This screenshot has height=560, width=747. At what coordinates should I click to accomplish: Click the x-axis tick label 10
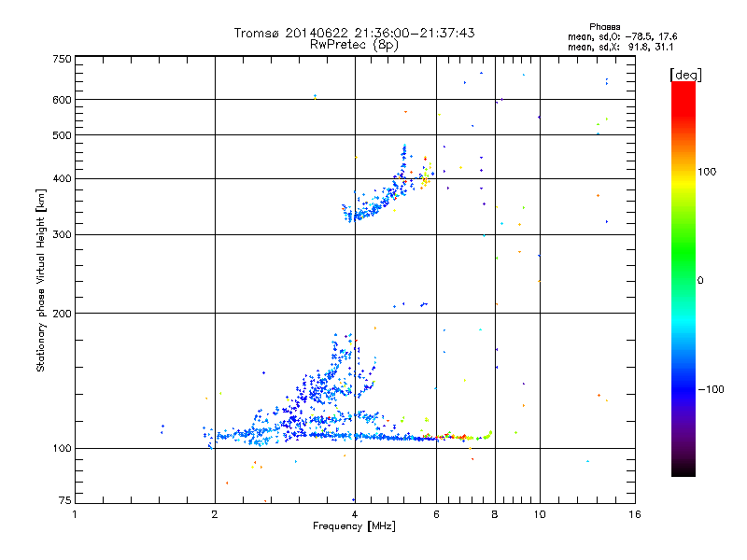coord(540,514)
